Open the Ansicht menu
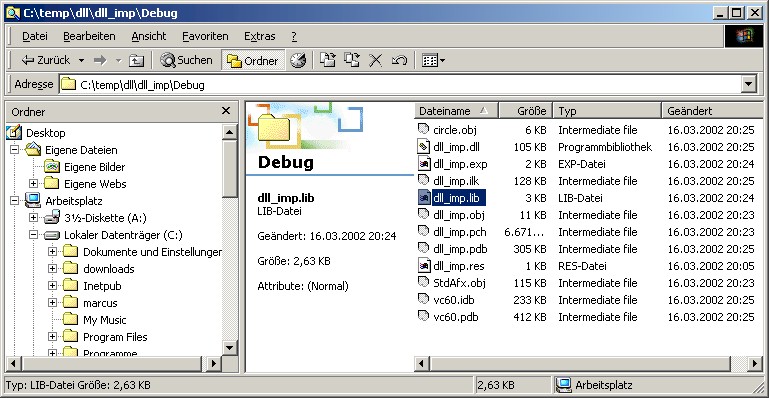 pyautogui.click(x=149, y=36)
